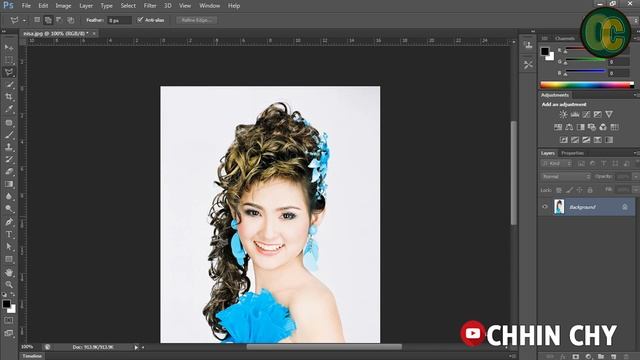Select the Blur tool
This screenshot has height=360, width=640.
pos(9,196)
